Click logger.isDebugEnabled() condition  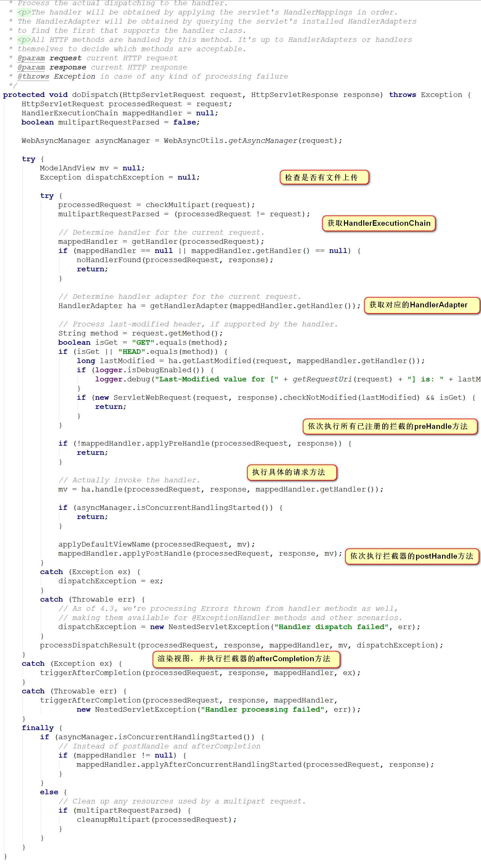pyautogui.click(x=150, y=370)
